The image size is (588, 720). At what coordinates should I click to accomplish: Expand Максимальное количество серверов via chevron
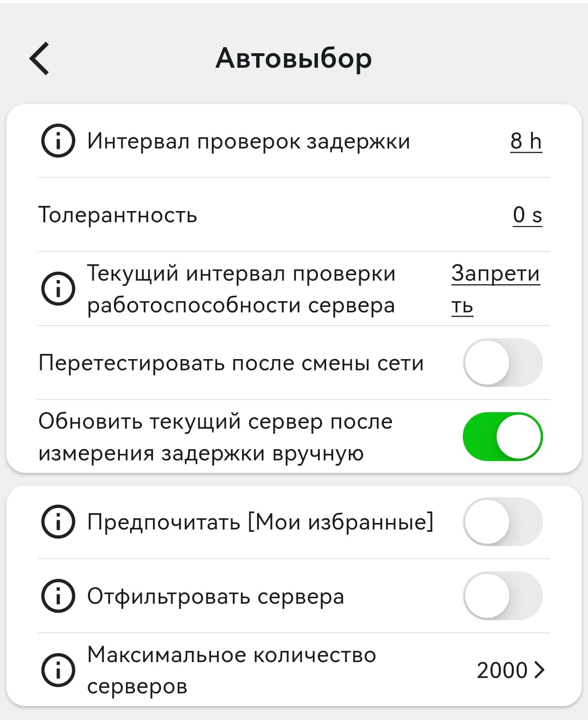(539, 671)
